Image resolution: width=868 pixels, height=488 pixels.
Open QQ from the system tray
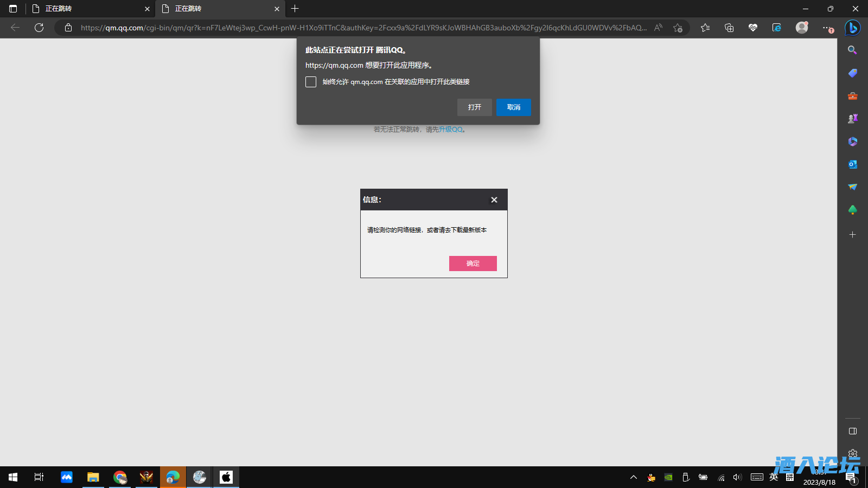[651, 477]
